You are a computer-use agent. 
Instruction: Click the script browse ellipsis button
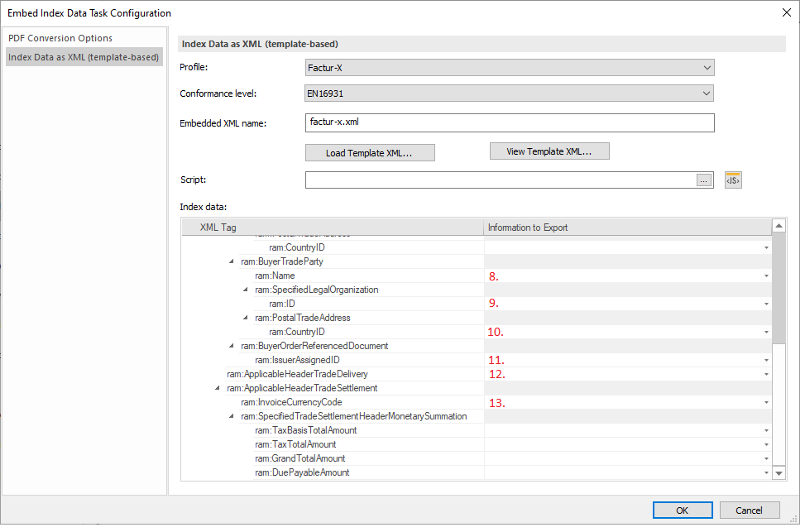click(x=703, y=180)
